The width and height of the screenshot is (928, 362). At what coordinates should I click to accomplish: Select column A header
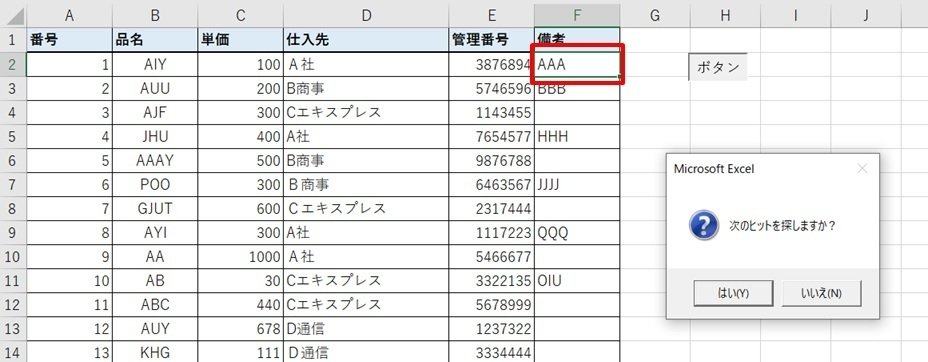[x=69, y=15]
